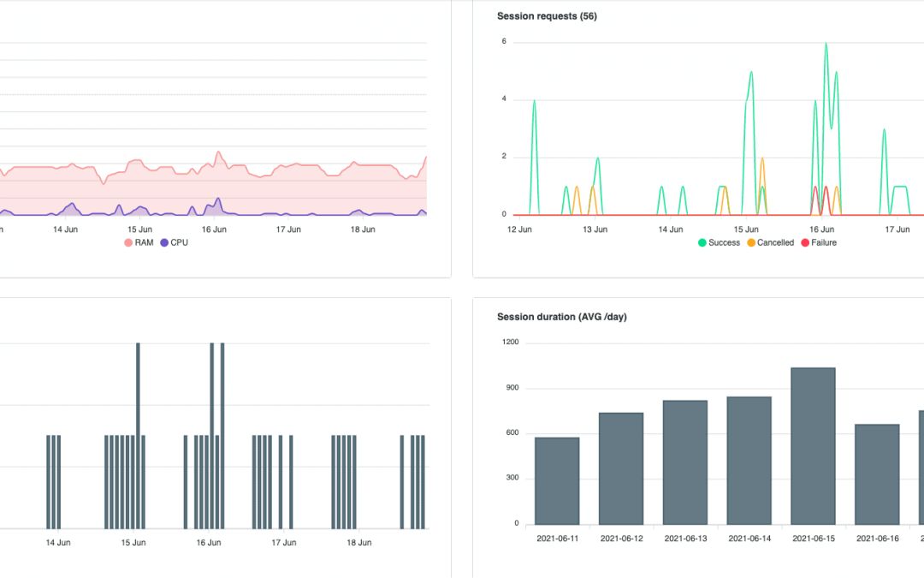Viewport: 924px width, 578px height.
Task: Click the Success peak of 3 before 17 Jun
Action: (884, 130)
